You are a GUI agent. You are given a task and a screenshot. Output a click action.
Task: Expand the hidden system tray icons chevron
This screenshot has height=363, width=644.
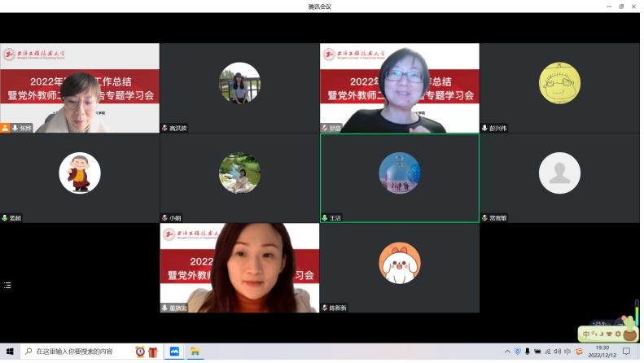tap(506, 352)
